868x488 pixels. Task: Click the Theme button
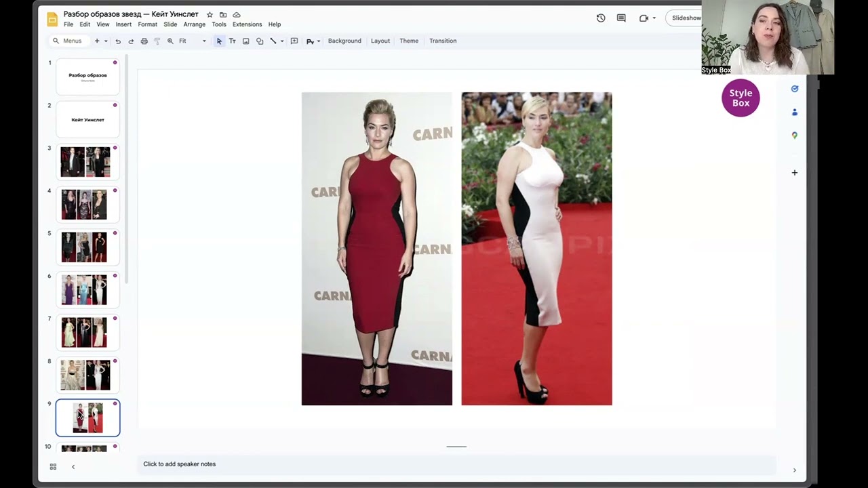409,41
